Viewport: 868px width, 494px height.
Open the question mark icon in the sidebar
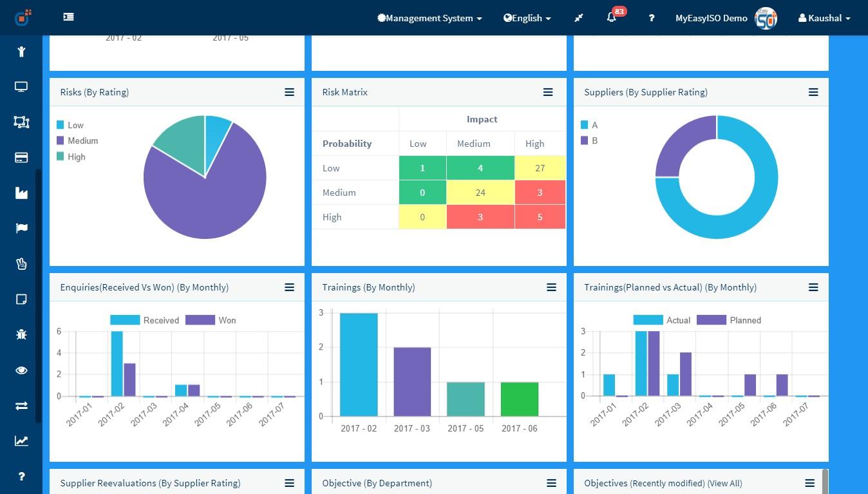(x=21, y=477)
